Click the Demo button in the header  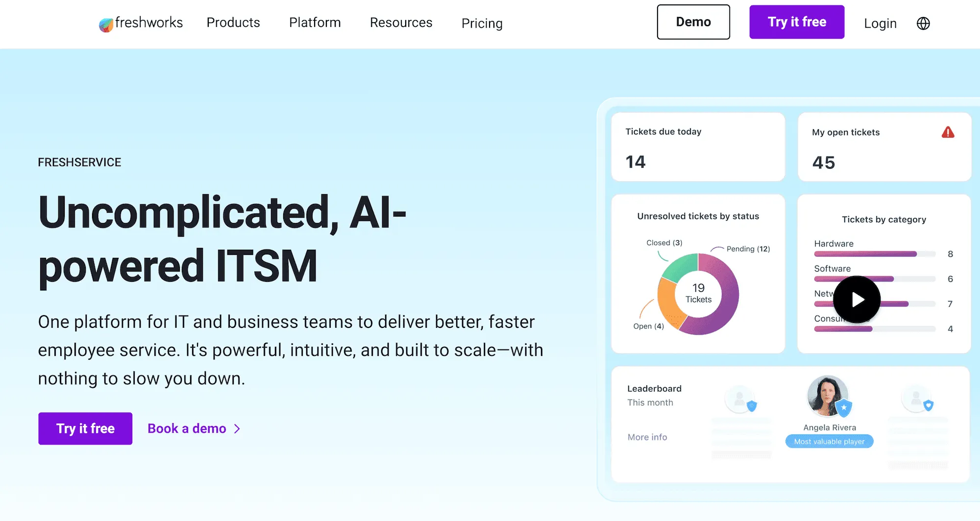[693, 22]
